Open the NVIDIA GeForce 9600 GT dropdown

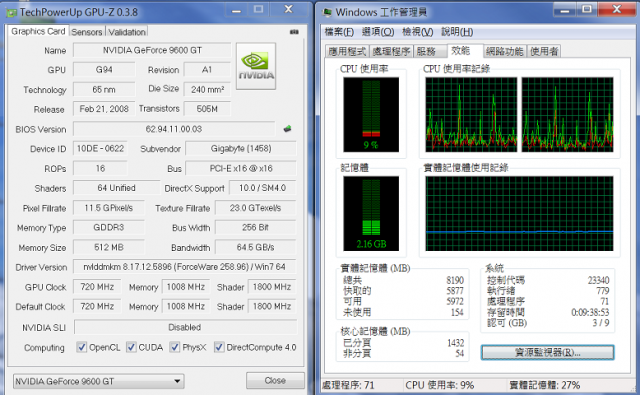[x=98, y=381]
